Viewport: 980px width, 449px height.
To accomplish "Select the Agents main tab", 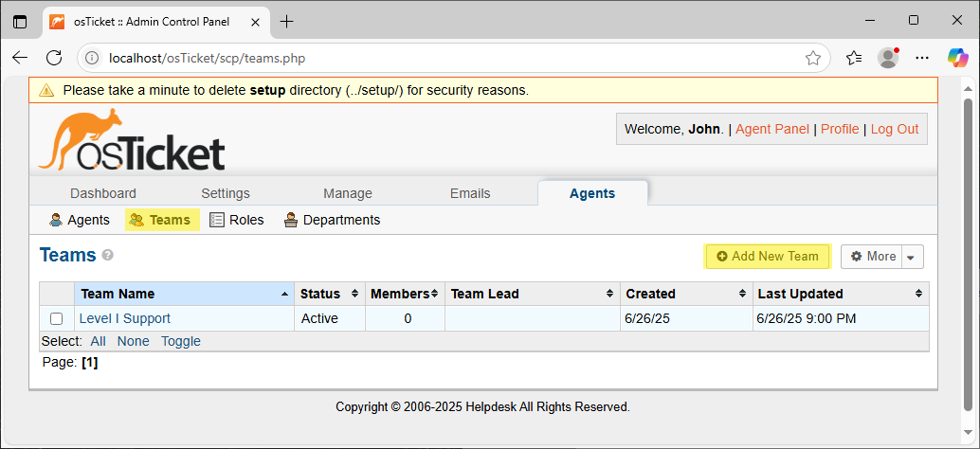I will (x=592, y=193).
